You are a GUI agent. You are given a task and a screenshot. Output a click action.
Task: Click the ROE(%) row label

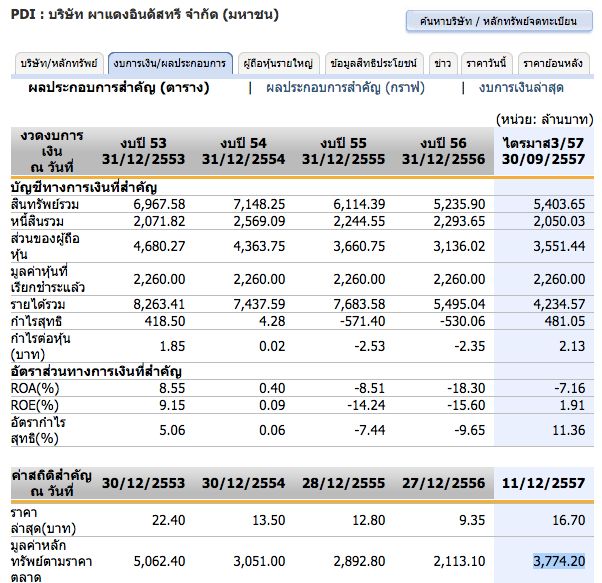pos(35,405)
